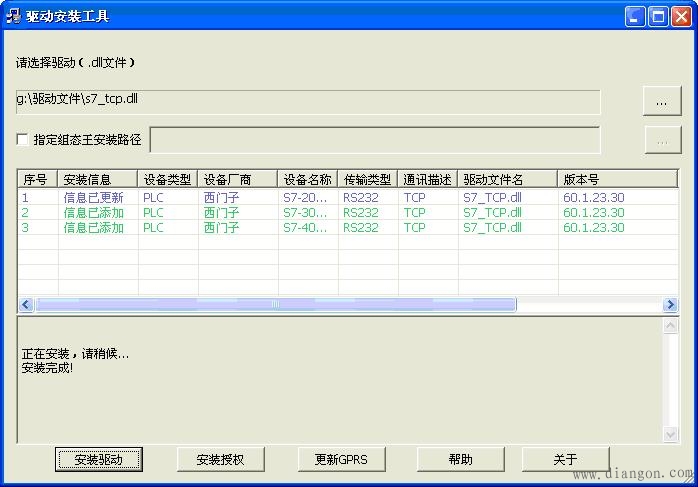Image resolution: width=698 pixels, height=487 pixels.
Task: Click the 设备厂商 column header
Action: pyautogui.click(x=238, y=179)
